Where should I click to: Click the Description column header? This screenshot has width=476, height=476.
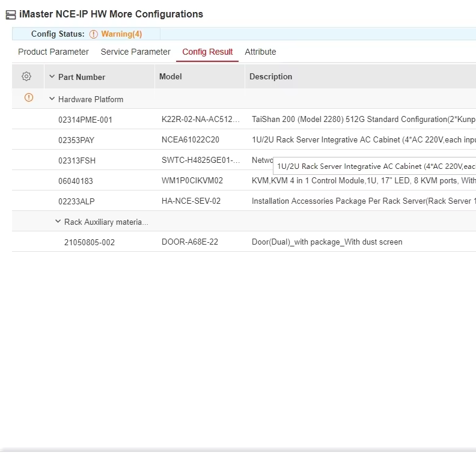pos(271,76)
